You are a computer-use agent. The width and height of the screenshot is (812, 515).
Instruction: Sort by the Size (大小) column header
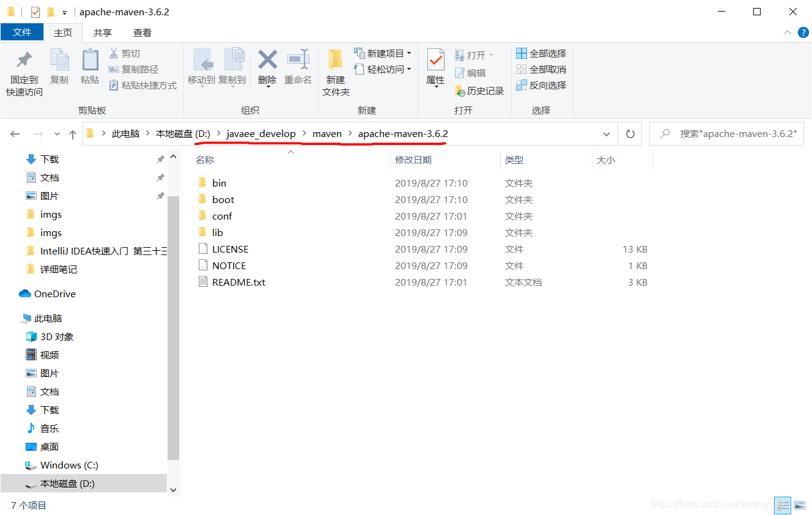(606, 160)
